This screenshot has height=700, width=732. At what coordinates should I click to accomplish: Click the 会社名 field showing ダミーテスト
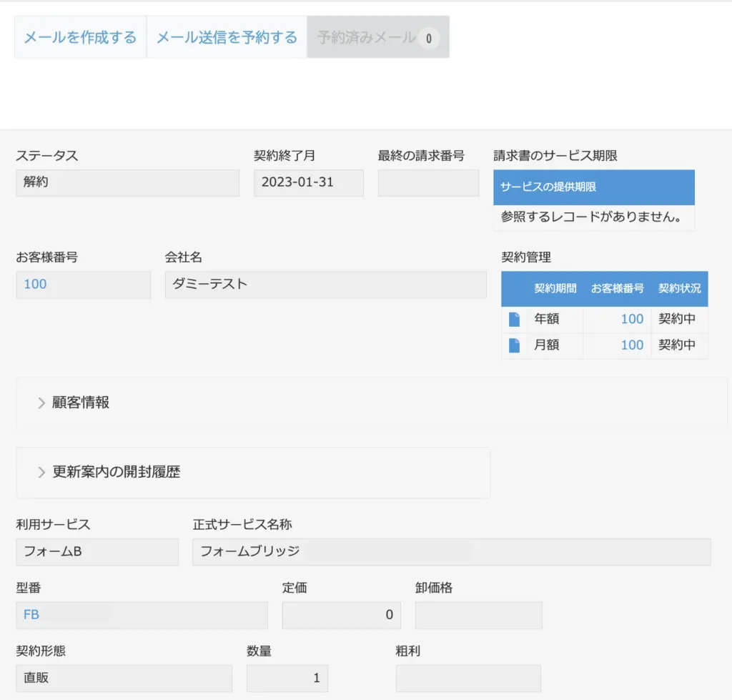pos(325,285)
